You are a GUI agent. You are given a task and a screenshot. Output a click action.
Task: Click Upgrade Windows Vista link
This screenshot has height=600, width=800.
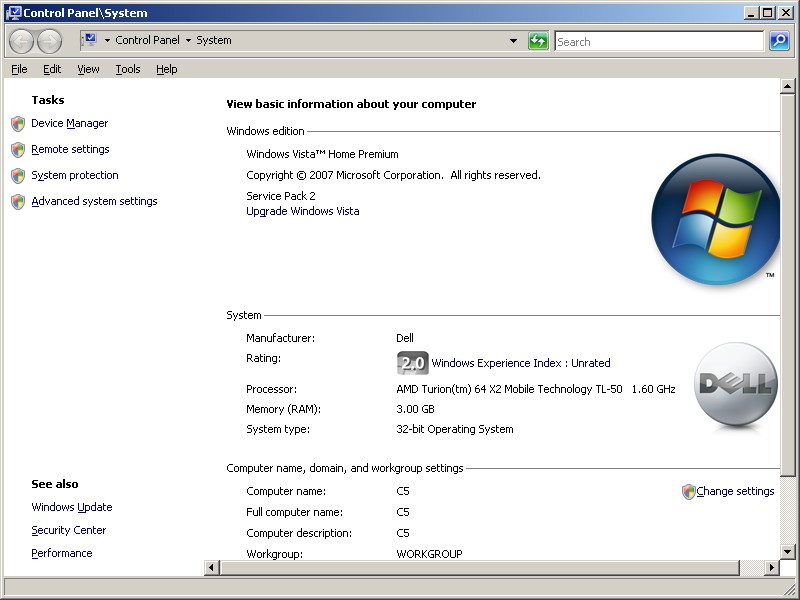click(x=303, y=211)
